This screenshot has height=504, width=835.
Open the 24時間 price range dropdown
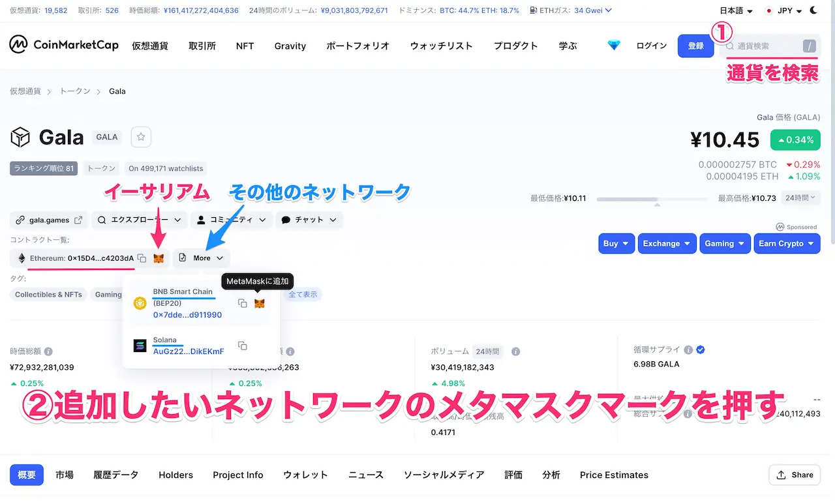[x=799, y=198]
